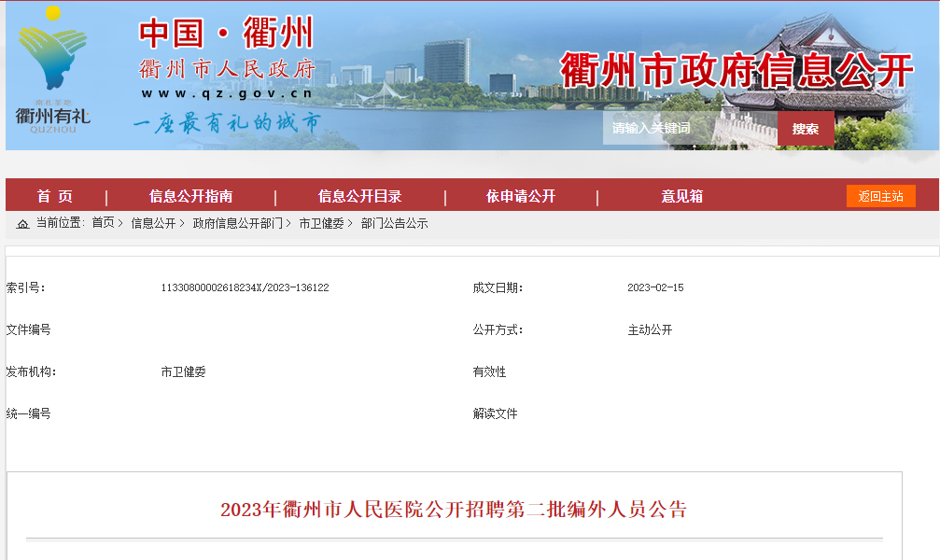This screenshot has height=560, width=940.
Task: Select 信息公开目录 from the navigation bar
Action: coord(360,196)
